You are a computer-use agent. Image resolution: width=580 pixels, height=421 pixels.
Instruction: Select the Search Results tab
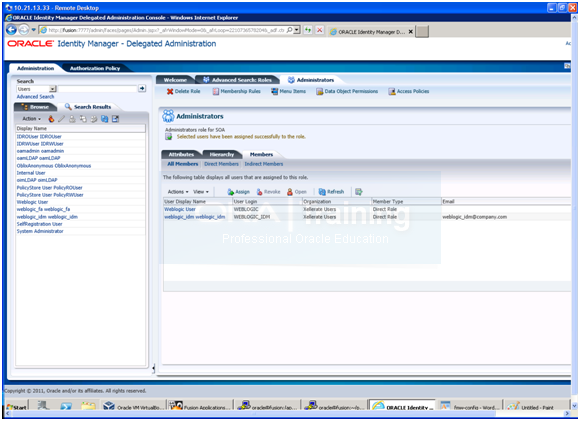(x=88, y=107)
